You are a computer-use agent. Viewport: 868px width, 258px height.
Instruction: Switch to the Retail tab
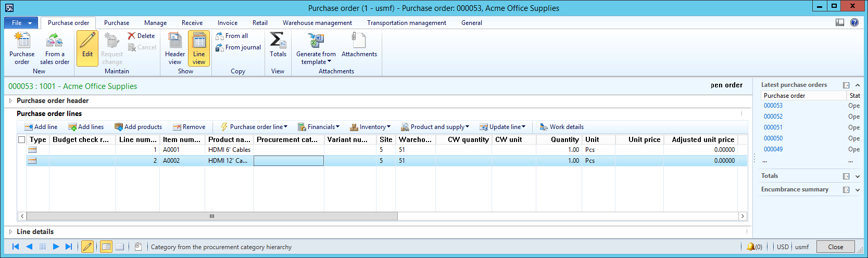pyautogui.click(x=260, y=23)
